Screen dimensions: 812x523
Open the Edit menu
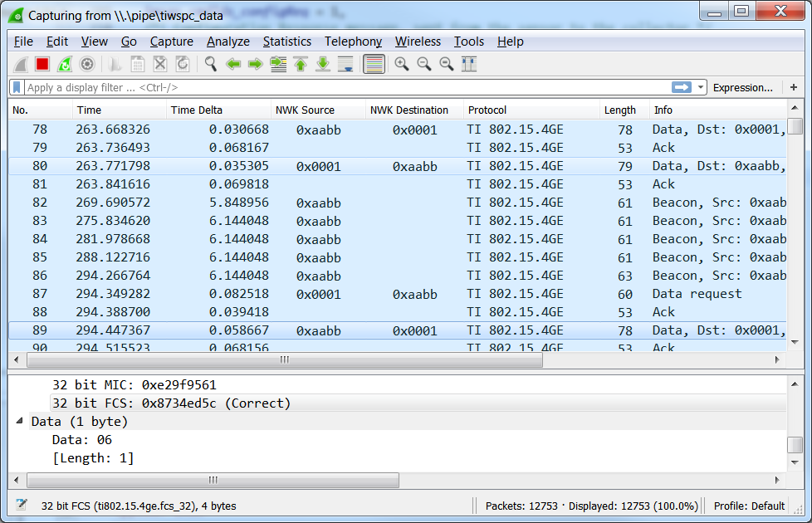(x=57, y=42)
